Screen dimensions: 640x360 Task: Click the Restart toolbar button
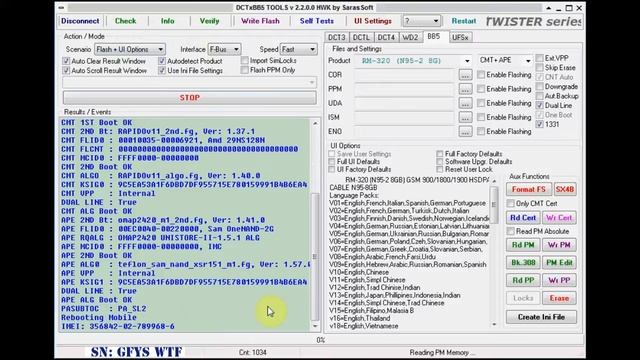pos(464,21)
